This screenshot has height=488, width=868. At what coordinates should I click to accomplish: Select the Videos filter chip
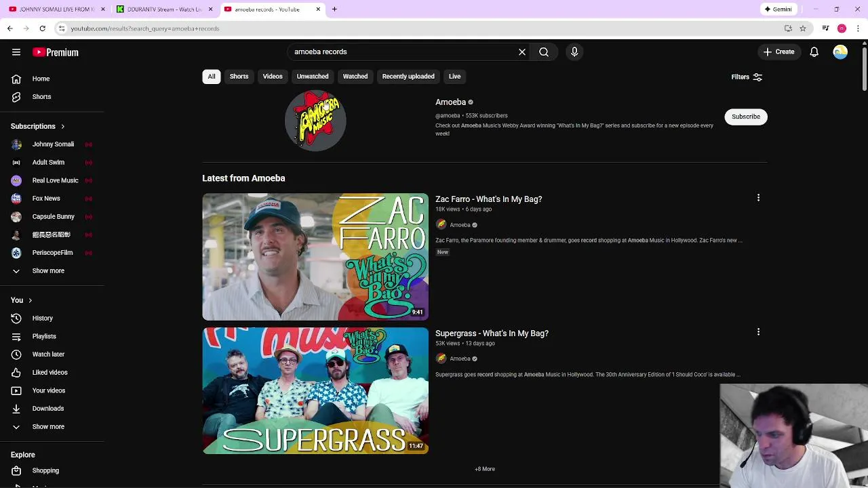pos(273,77)
